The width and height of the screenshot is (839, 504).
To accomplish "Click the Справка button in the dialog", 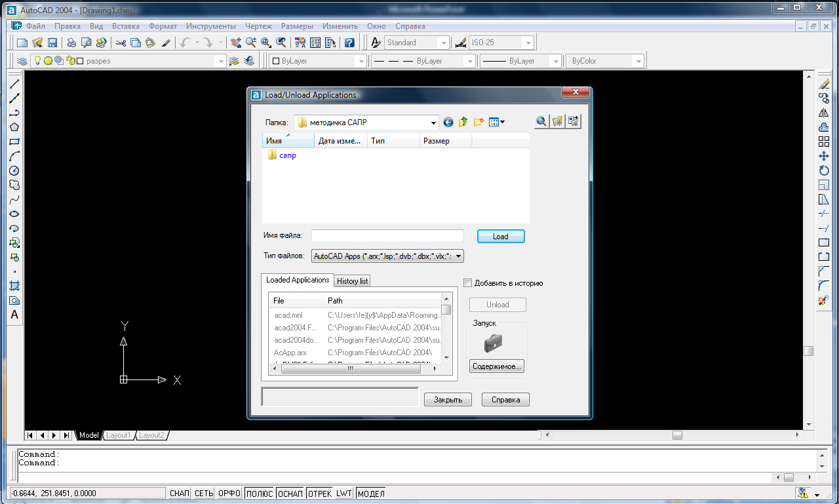I will coord(505,400).
